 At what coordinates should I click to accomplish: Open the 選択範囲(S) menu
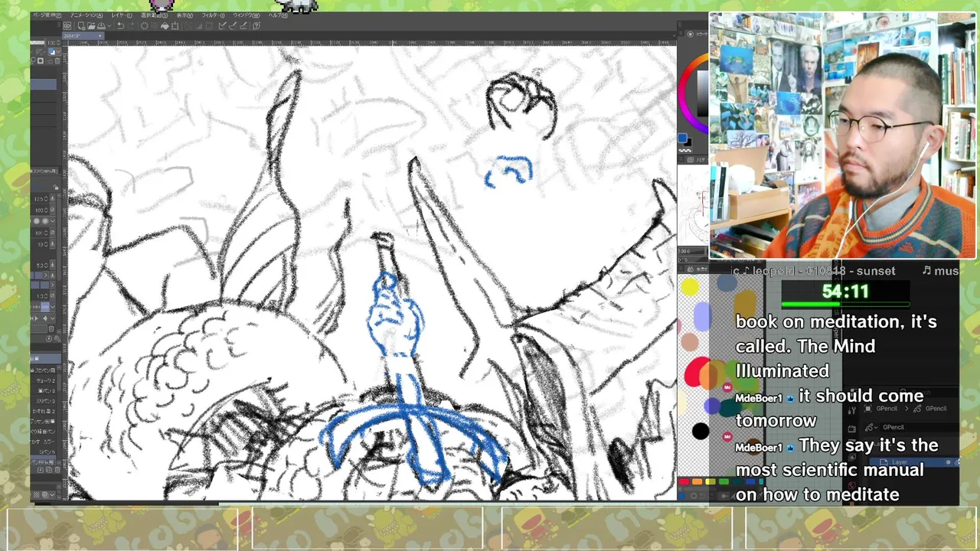pos(154,15)
